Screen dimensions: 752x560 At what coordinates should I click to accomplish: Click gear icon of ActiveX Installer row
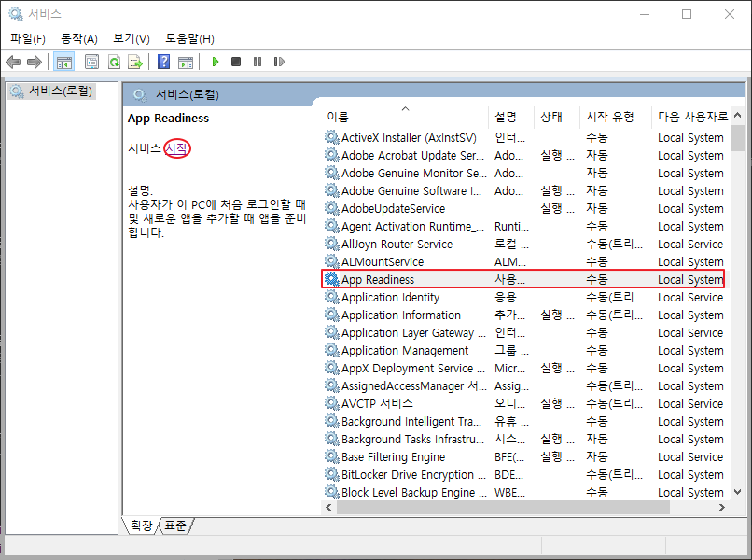pos(331,137)
